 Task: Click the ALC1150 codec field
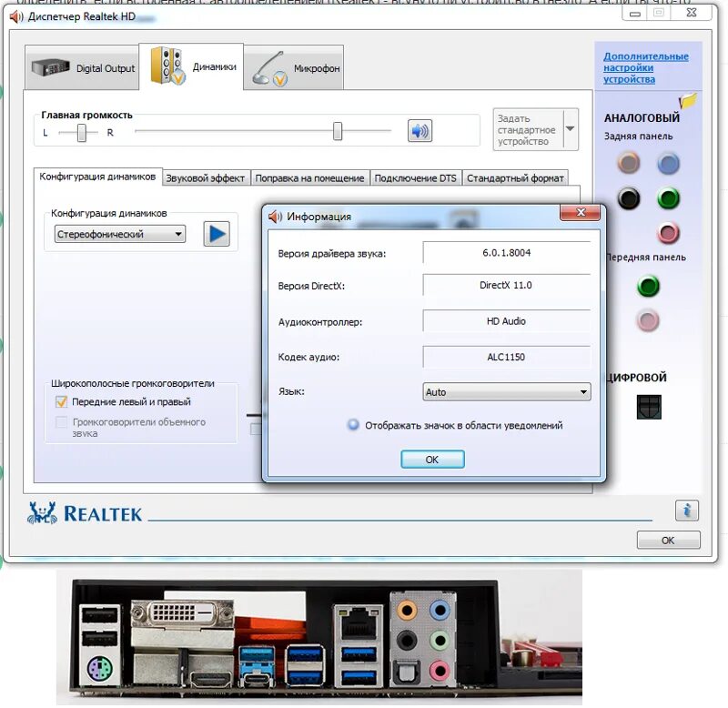click(x=507, y=357)
